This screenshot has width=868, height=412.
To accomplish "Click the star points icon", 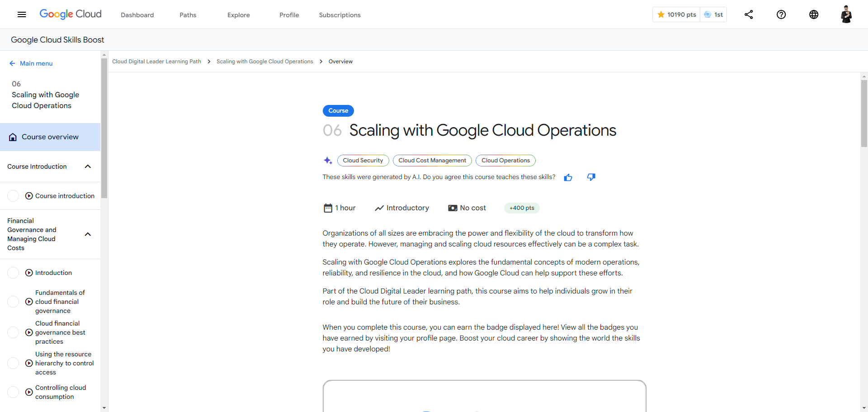I will [x=661, y=14].
